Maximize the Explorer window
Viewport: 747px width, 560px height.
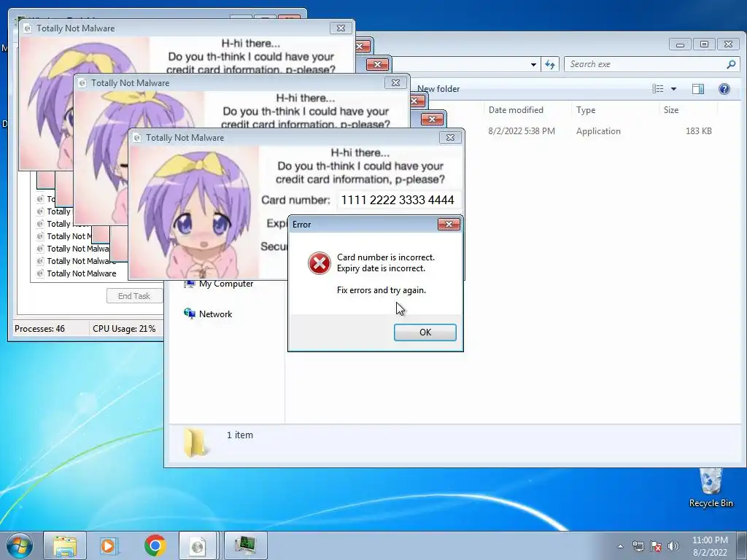pyautogui.click(x=704, y=44)
